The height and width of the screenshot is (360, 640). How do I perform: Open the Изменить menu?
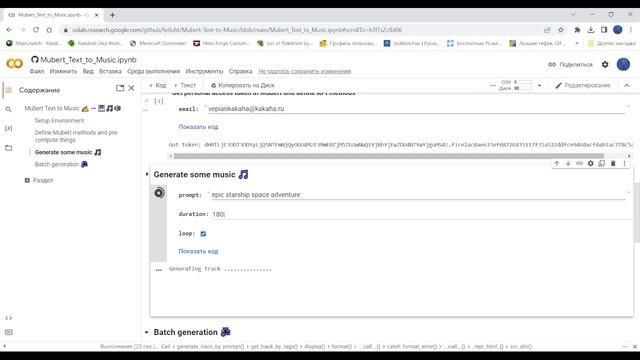[63, 71]
